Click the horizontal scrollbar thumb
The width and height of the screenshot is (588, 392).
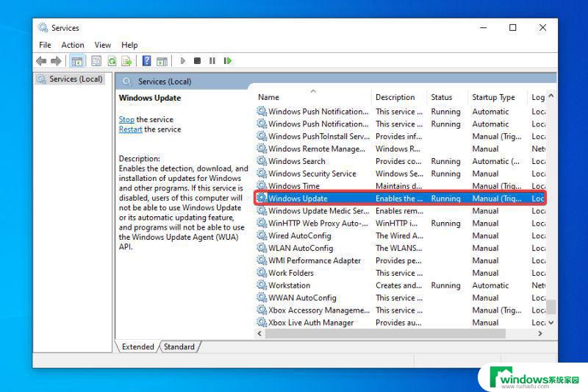(385, 333)
